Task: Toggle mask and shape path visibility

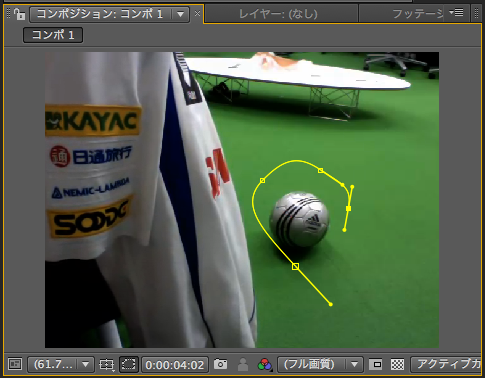Action: click(129, 364)
